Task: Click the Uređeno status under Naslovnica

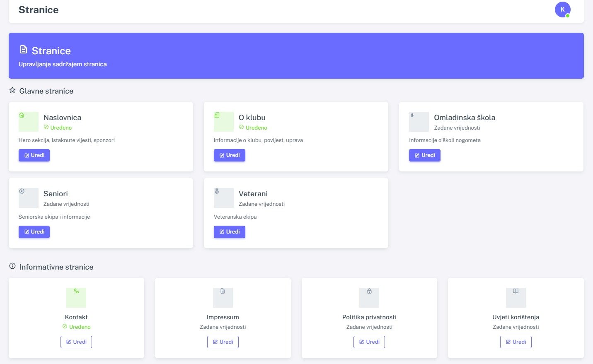Action: pyautogui.click(x=61, y=128)
